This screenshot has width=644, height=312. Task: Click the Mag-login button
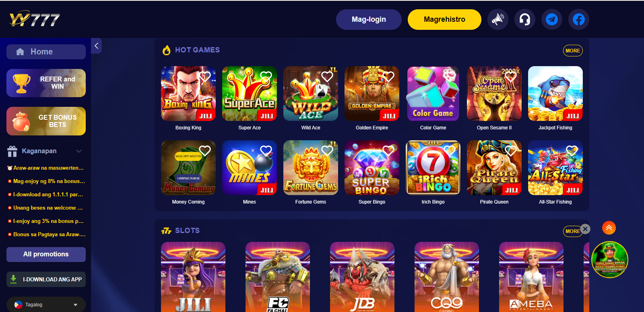point(369,19)
